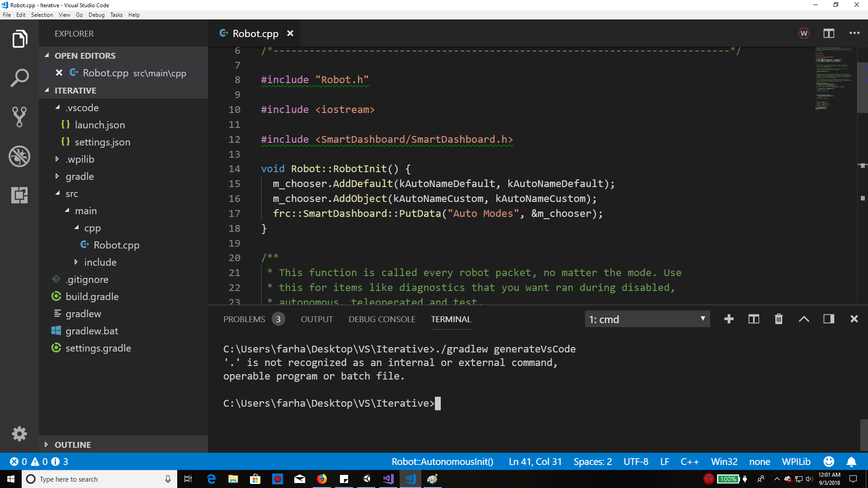Open the Debug menu

96,14
